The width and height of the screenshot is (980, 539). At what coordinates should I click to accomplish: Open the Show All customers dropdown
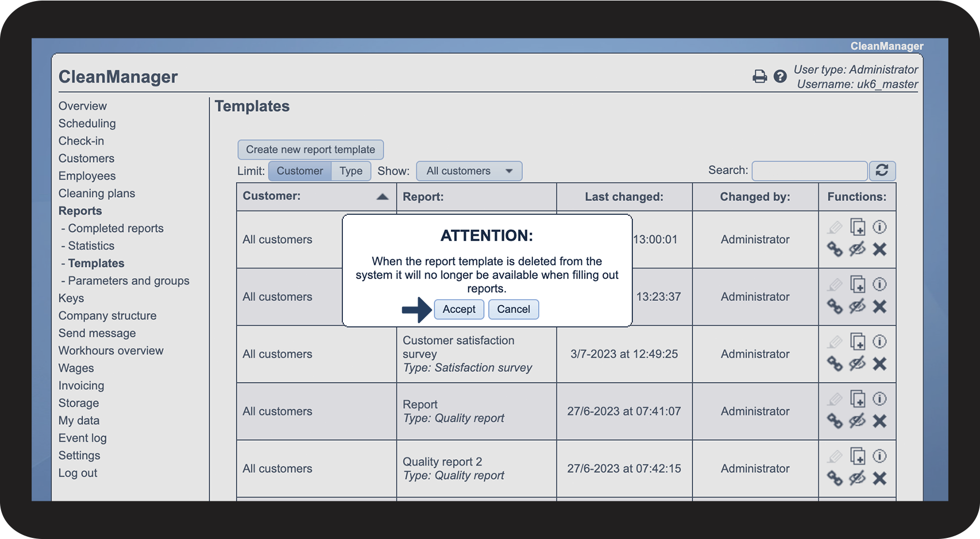[x=469, y=171]
